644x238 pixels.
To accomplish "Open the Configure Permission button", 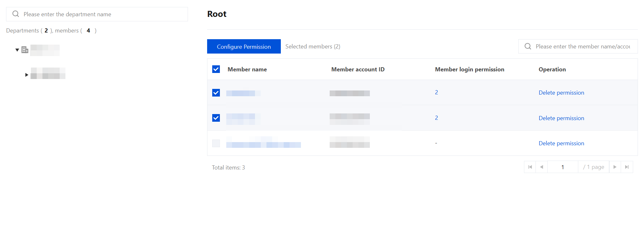I will [244, 47].
